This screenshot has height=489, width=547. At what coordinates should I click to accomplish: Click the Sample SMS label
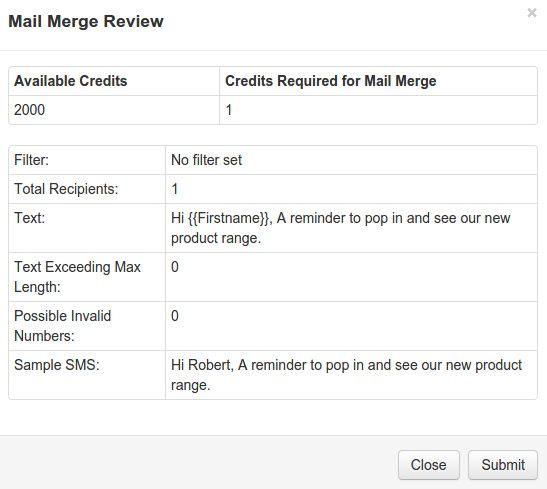coord(57,365)
